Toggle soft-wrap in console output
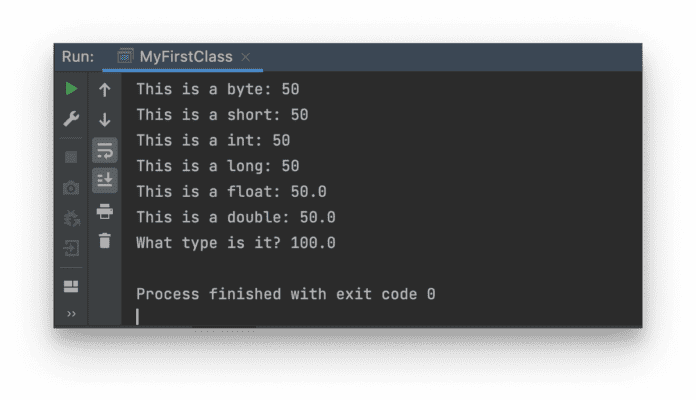Screen dimensions: 696x400 (105, 150)
